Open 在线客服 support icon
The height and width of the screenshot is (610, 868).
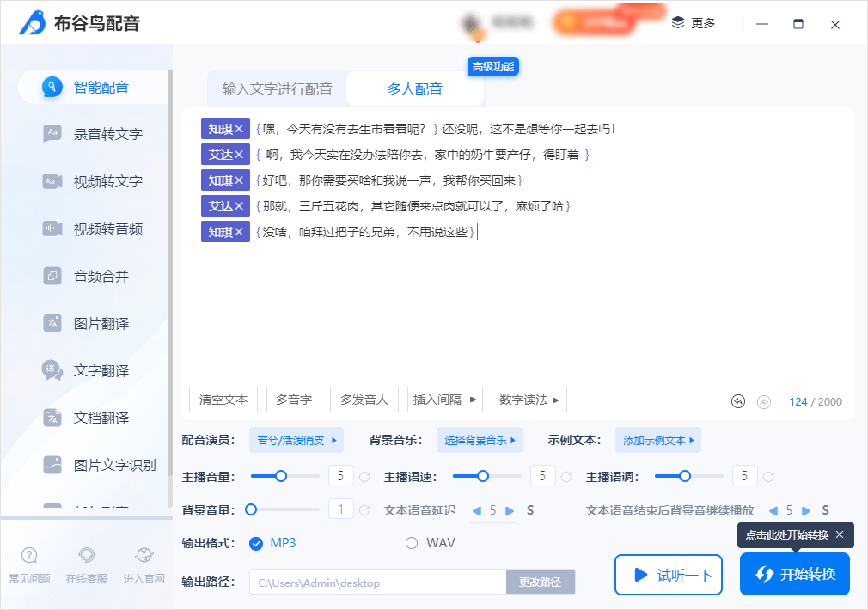tap(86, 555)
